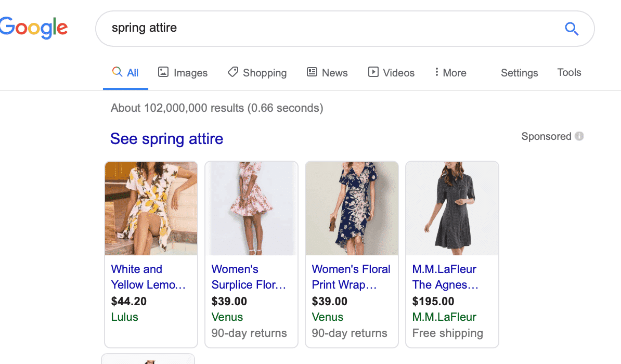Open the Women's Surplice Floral dress link
The image size is (621, 364).
[x=248, y=277]
